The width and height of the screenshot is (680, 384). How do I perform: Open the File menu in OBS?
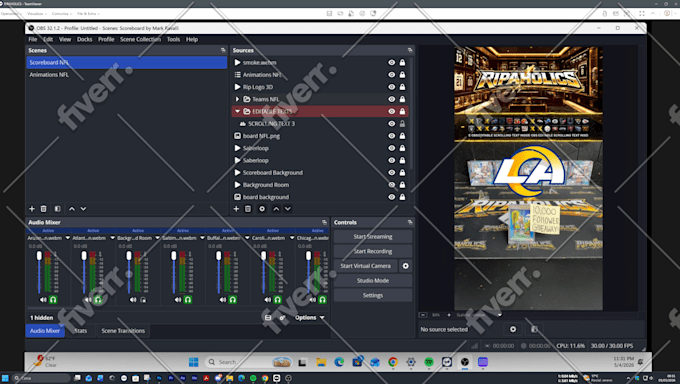click(x=33, y=39)
